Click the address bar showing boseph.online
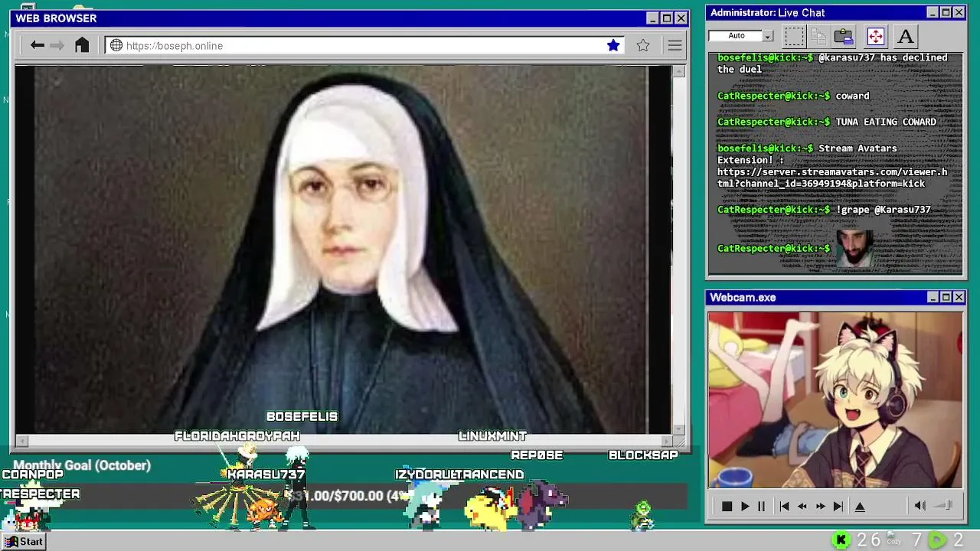 coord(364,45)
